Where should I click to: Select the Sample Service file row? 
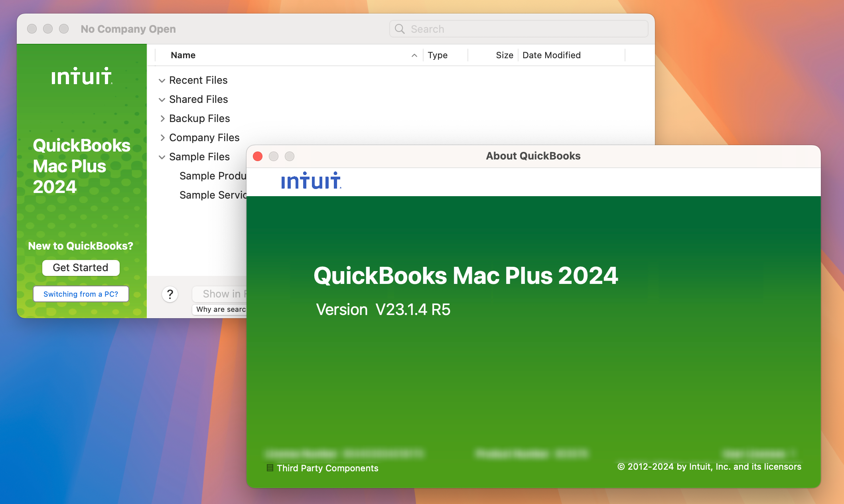pos(213,195)
